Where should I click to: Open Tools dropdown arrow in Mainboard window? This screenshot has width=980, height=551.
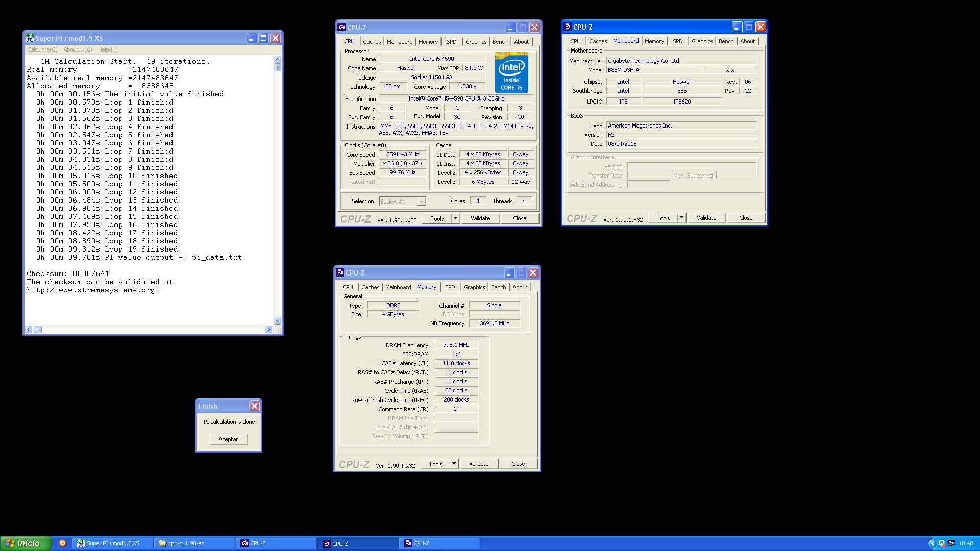681,218
